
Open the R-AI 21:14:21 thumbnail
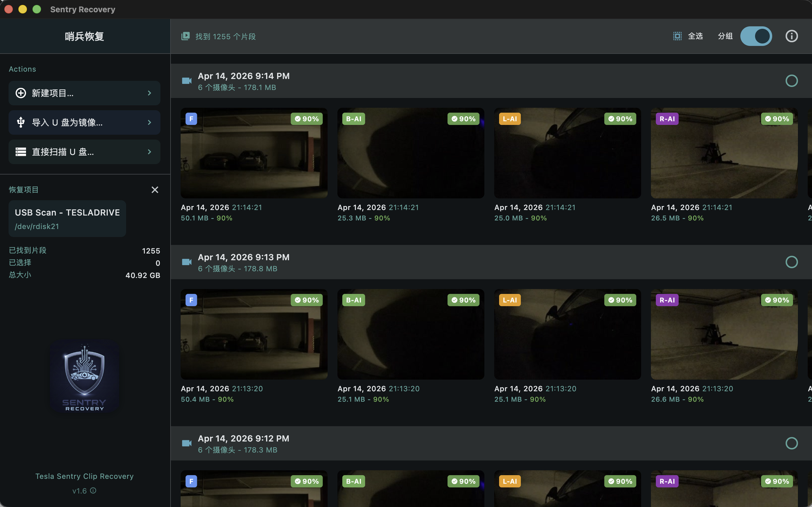(724, 153)
